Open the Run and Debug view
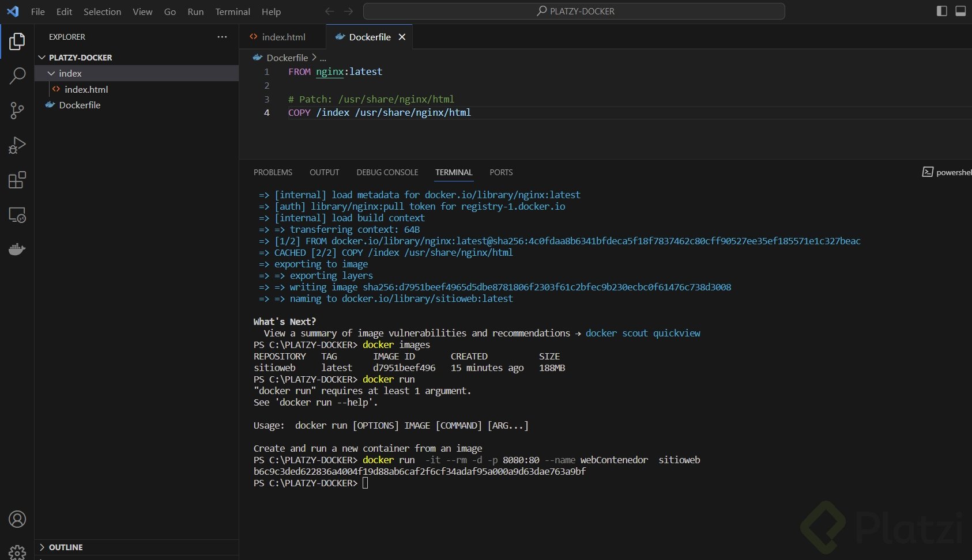The height and width of the screenshot is (560, 972). (x=17, y=145)
